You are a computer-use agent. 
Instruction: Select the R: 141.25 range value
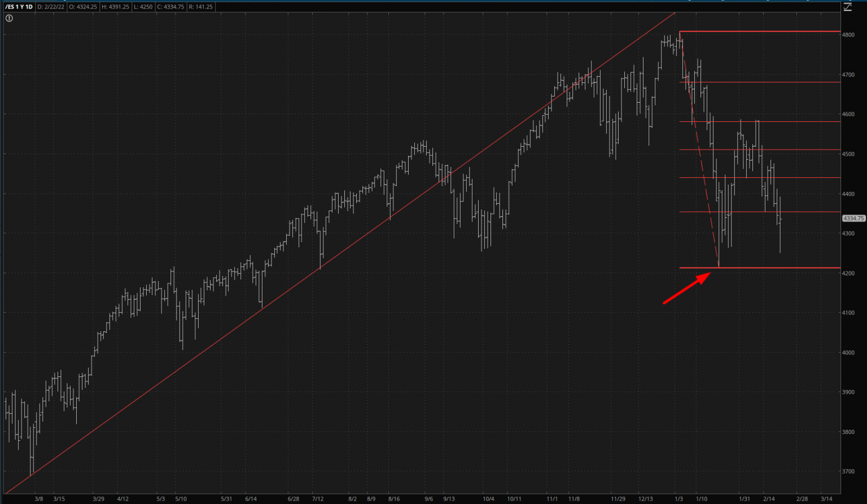pyautogui.click(x=200, y=7)
